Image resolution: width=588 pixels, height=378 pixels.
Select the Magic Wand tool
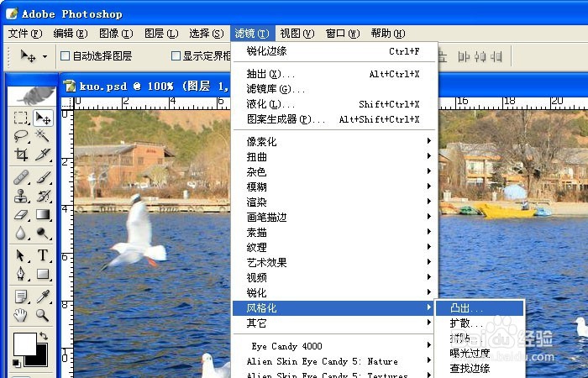pos(43,136)
